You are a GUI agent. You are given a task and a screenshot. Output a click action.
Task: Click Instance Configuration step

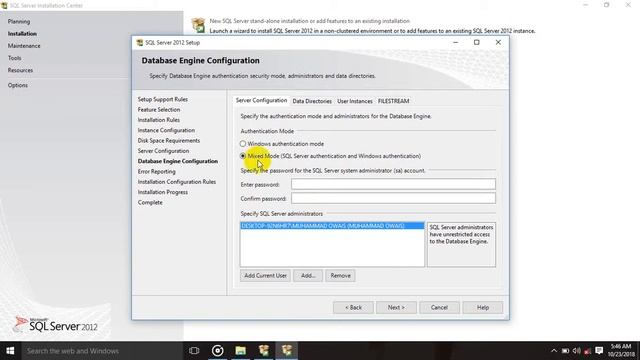[x=166, y=130]
